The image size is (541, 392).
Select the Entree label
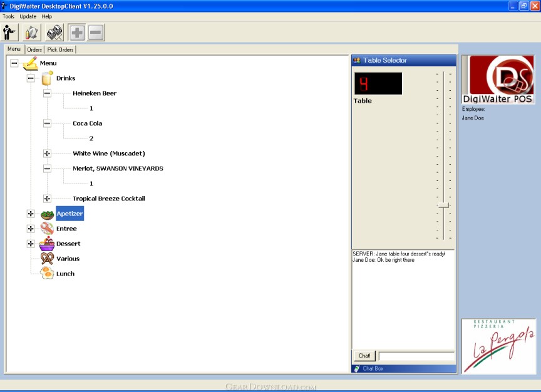coord(66,229)
